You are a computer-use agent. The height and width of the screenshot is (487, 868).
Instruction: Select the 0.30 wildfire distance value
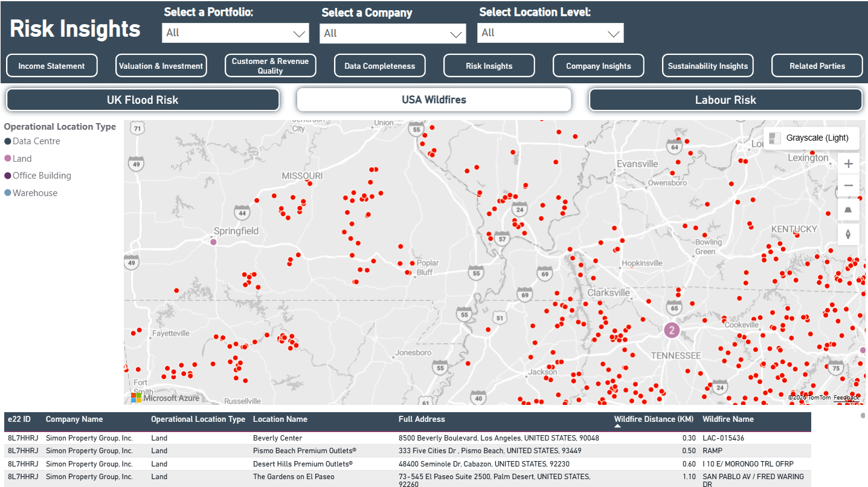click(x=689, y=438)
